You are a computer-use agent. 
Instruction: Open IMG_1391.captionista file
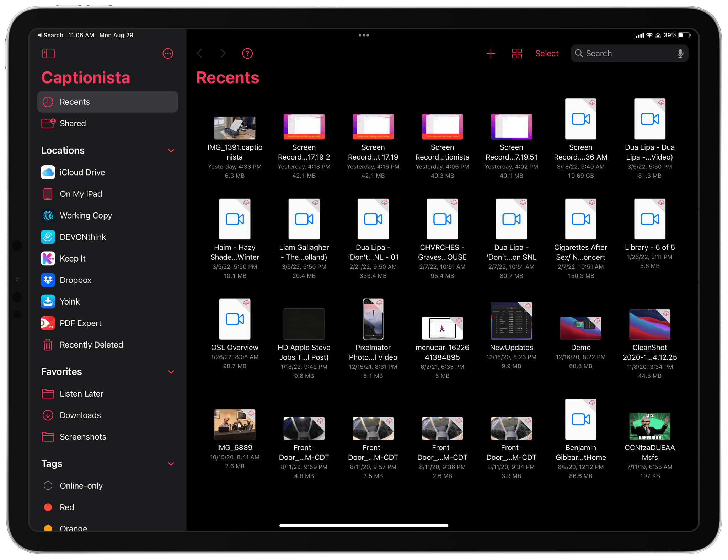click(x=235, y=147)
